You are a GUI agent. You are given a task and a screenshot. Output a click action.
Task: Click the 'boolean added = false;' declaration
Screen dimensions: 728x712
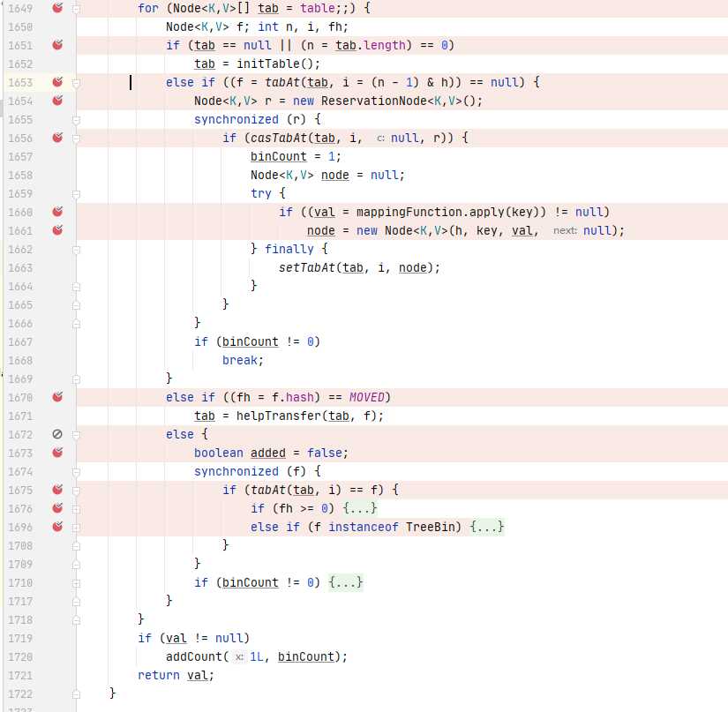point(271,453)
